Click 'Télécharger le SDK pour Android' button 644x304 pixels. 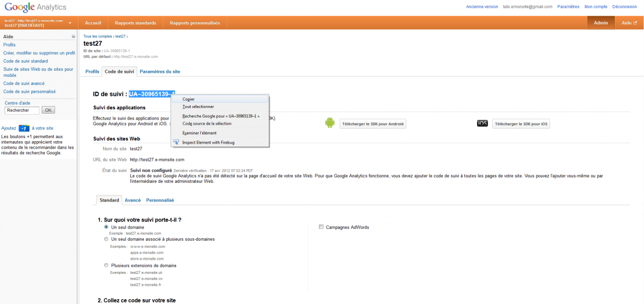(373, 124)
